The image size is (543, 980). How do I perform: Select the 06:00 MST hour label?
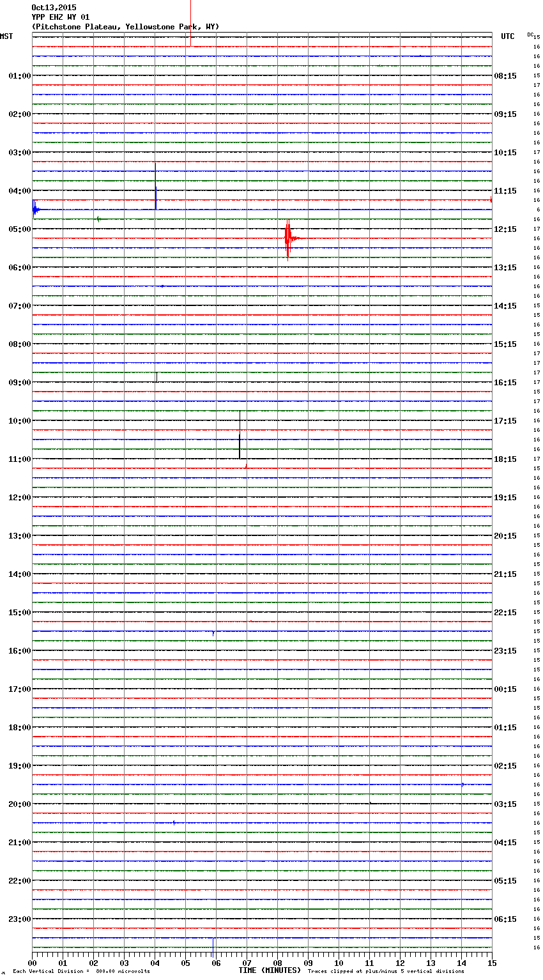(20, 268)
